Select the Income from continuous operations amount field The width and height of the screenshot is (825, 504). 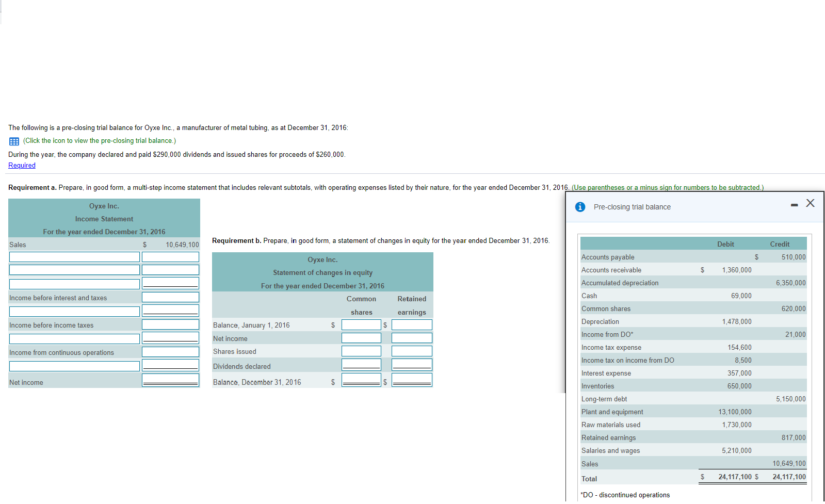coord(170,352)
